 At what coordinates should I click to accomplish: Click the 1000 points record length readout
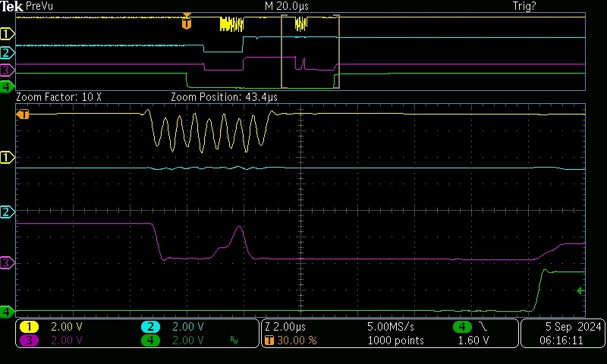click(395, 340)
